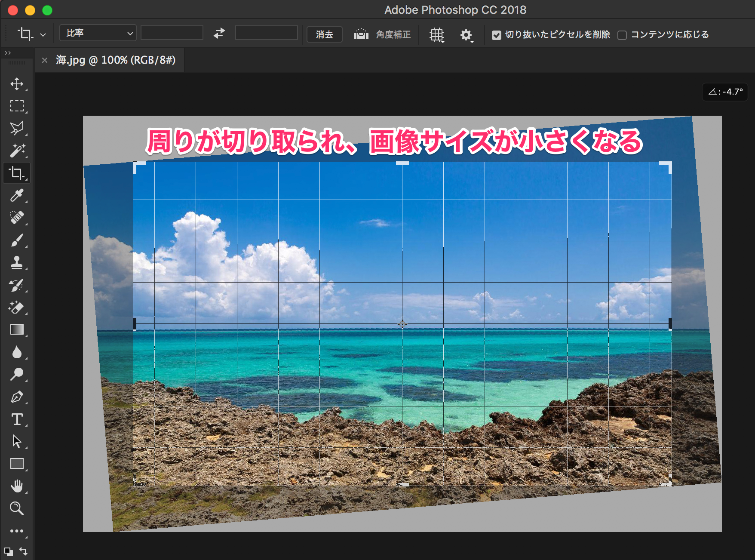Open the crop overlay grid options
The height and width of the screenshot is (560, 755).
pos(437,35)
